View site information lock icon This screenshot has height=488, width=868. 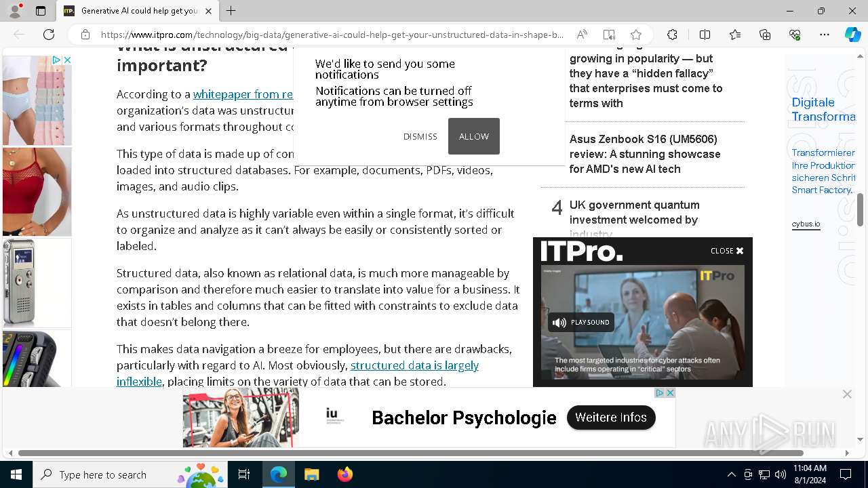pos(85,35)
